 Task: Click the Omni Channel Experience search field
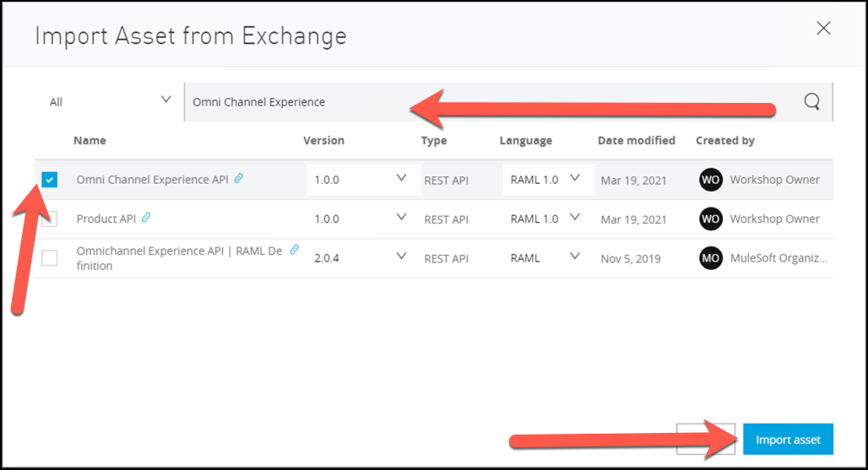click(x=490, y=102)
